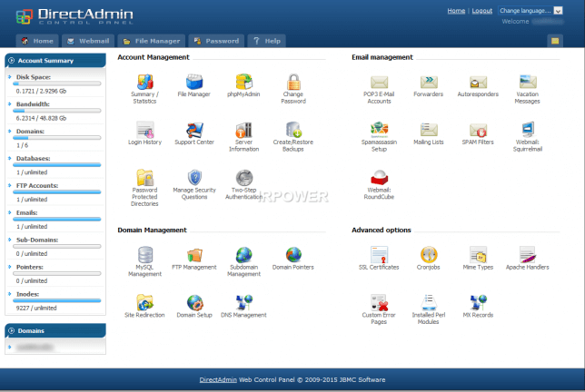Open Summary / Statistics icon

point(144,82)
